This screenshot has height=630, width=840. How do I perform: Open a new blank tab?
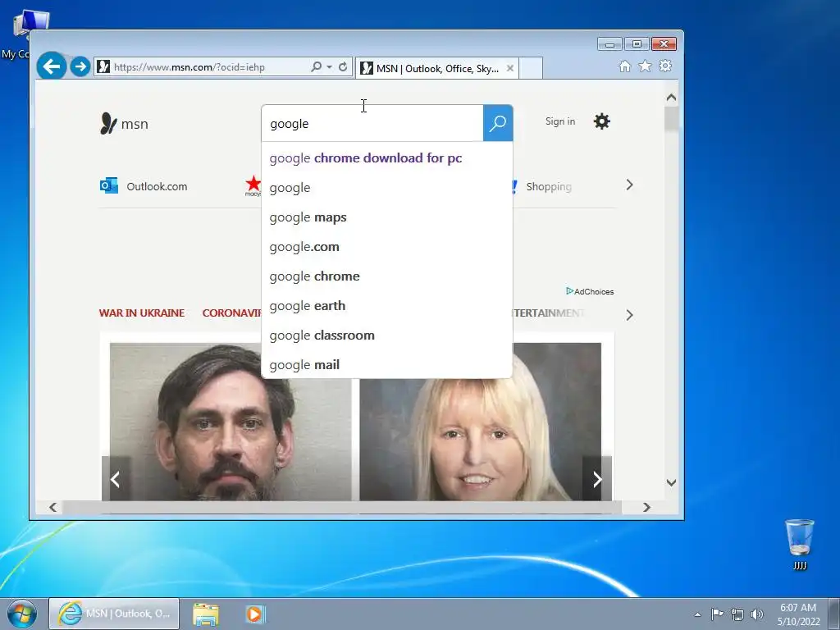point(531,68)
